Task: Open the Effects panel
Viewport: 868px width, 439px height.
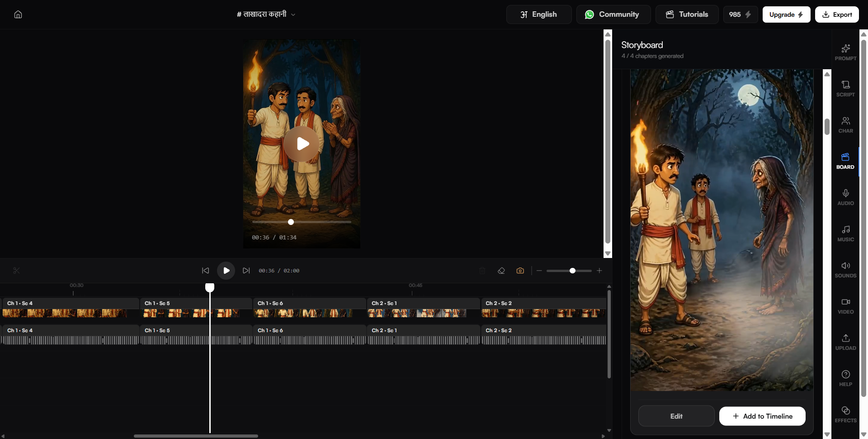Action: [x=845, y=415]
